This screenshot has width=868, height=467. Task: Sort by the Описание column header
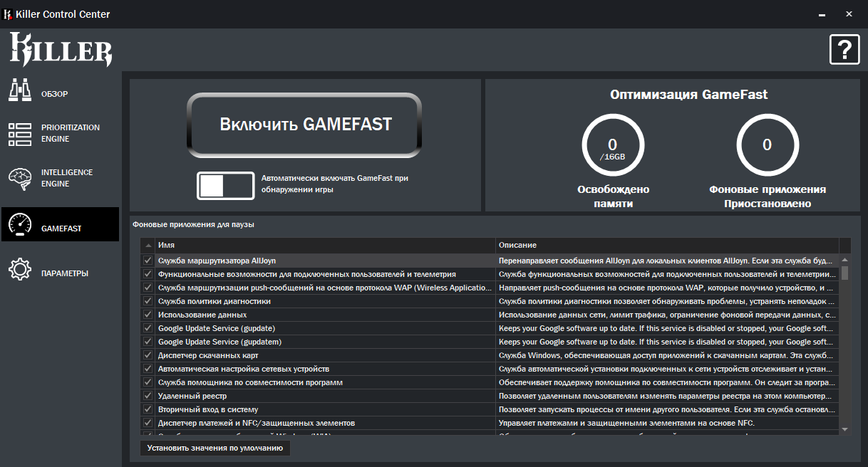point(667,245)
